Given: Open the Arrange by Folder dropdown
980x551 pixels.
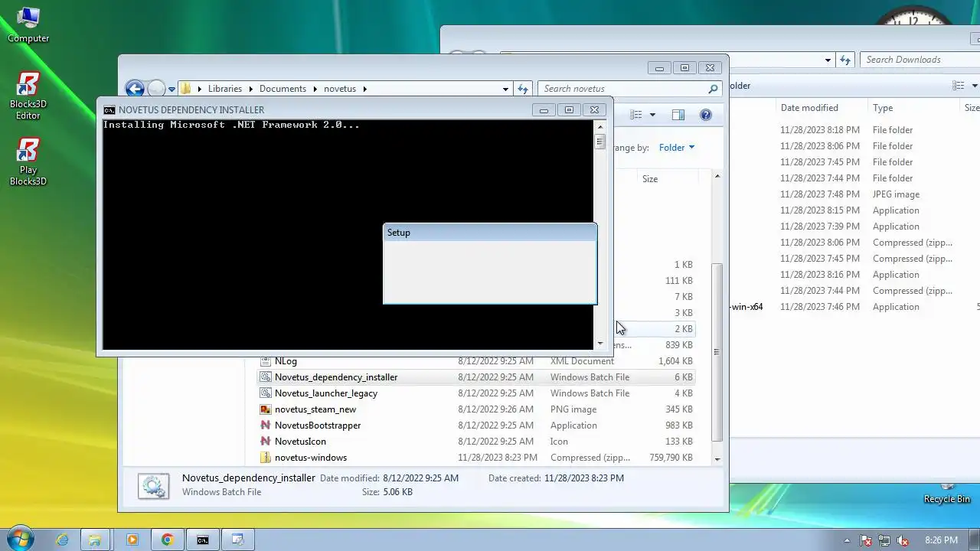Looking at the screenshot, I should (x=677, y=148).
